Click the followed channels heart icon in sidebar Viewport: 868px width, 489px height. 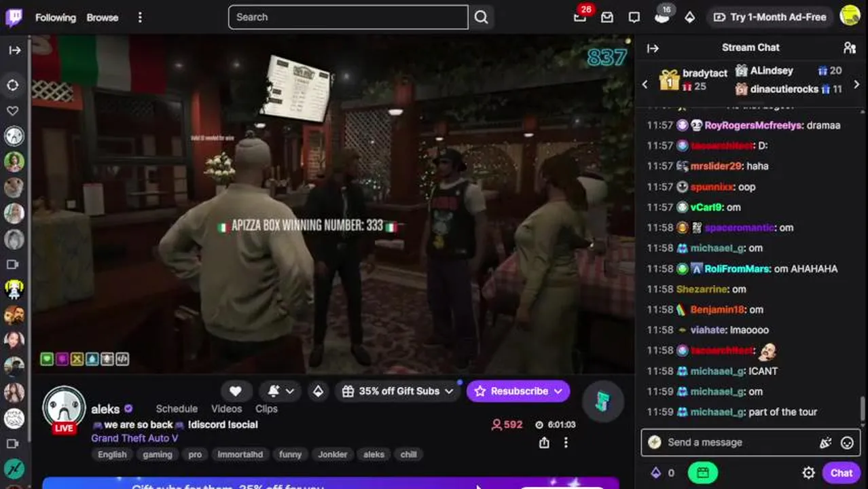coord(13,111)
